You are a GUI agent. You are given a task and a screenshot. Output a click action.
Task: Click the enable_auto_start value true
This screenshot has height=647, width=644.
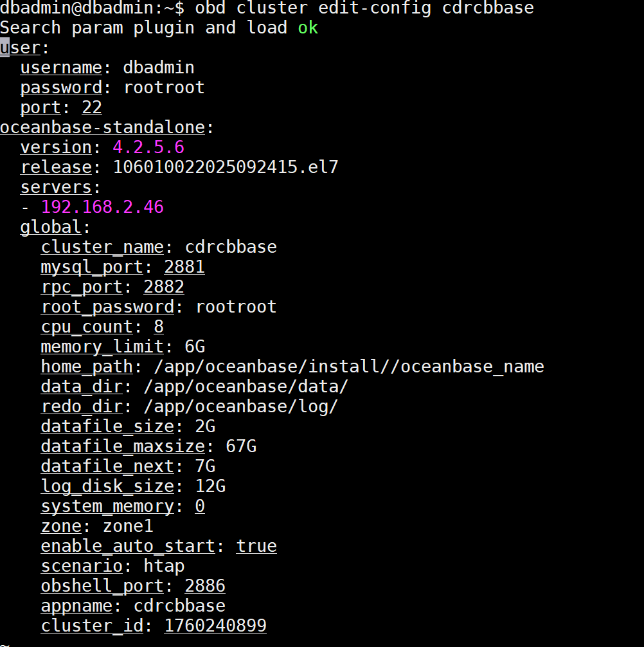tap(256, 546)
